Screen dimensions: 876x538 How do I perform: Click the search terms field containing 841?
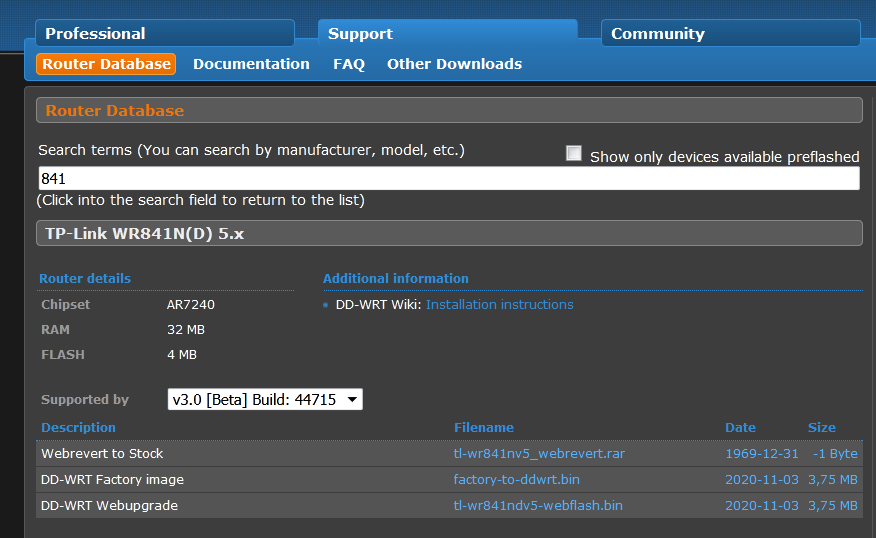pos(449,179)
